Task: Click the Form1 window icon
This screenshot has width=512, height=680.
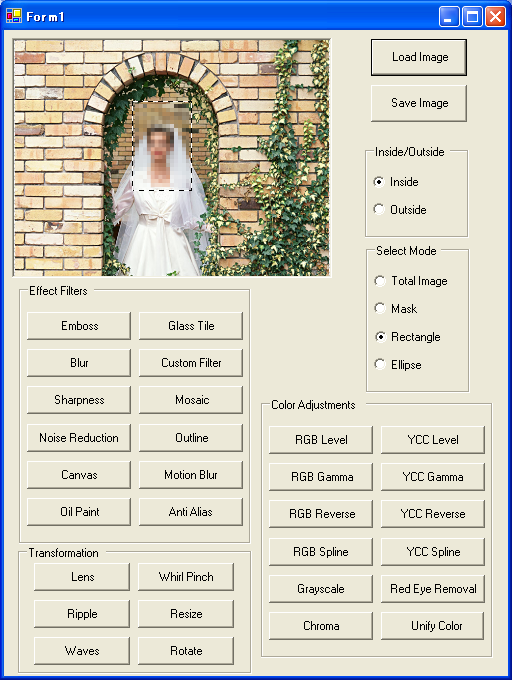Action: (x=13, y=16)
